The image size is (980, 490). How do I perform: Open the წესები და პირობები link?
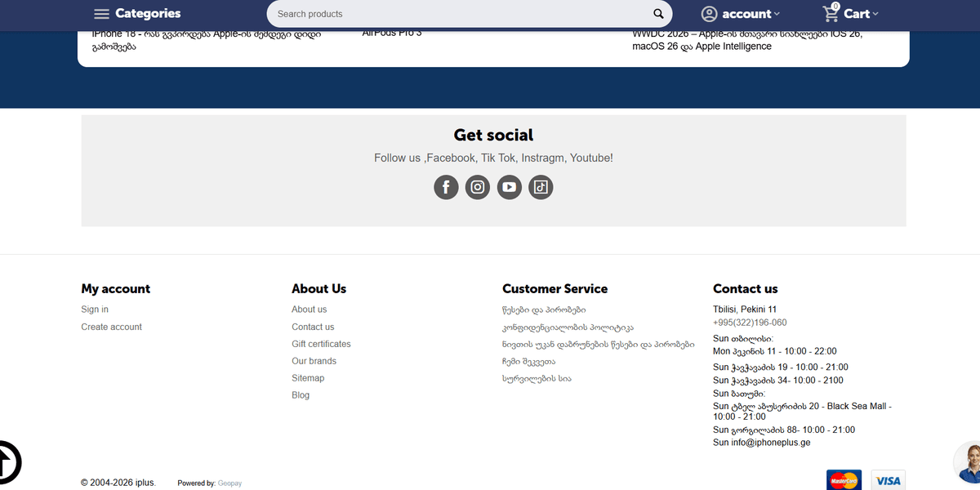click(544, 310)
